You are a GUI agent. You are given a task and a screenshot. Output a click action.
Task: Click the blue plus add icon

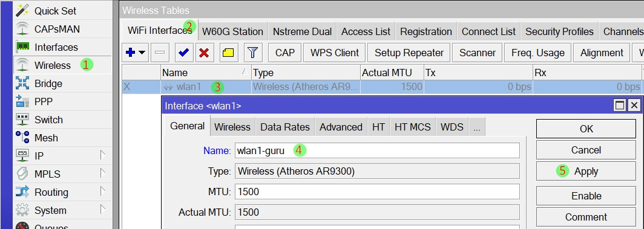131,53
